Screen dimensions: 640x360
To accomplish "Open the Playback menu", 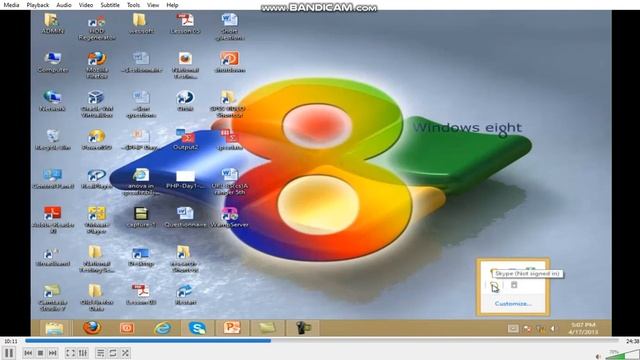I will coord(38,5).
